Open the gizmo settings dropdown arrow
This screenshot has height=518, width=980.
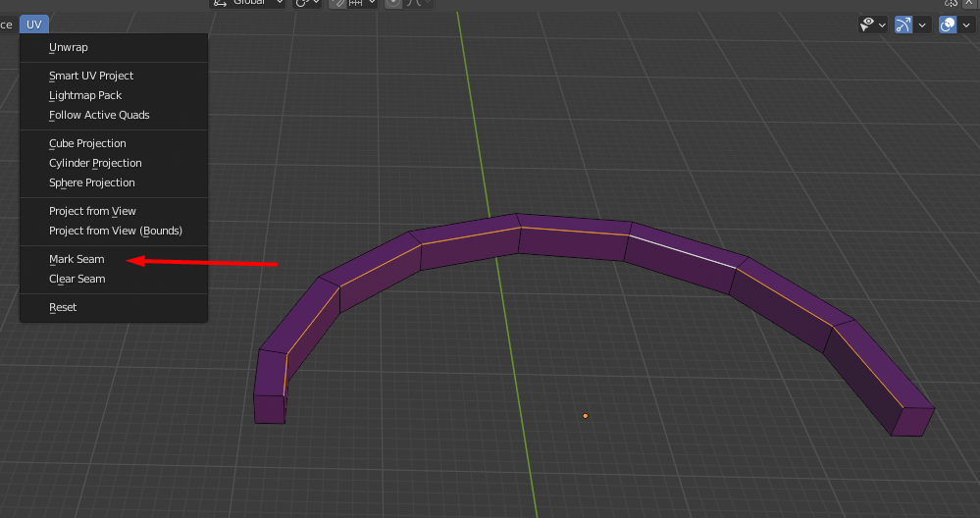click(x=925, y=25)
